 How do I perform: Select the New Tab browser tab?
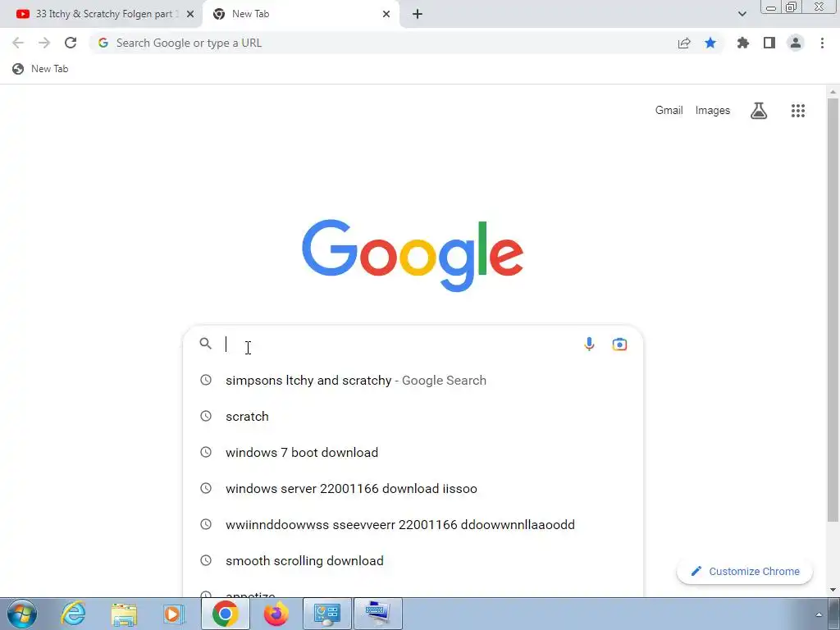[x=300, y=14]
